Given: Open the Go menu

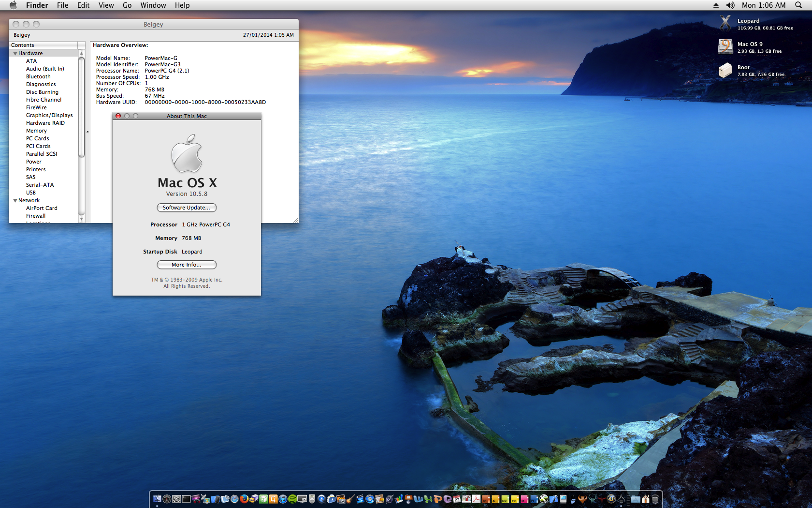Looking at the screenshot, I should tap(127, 5).
